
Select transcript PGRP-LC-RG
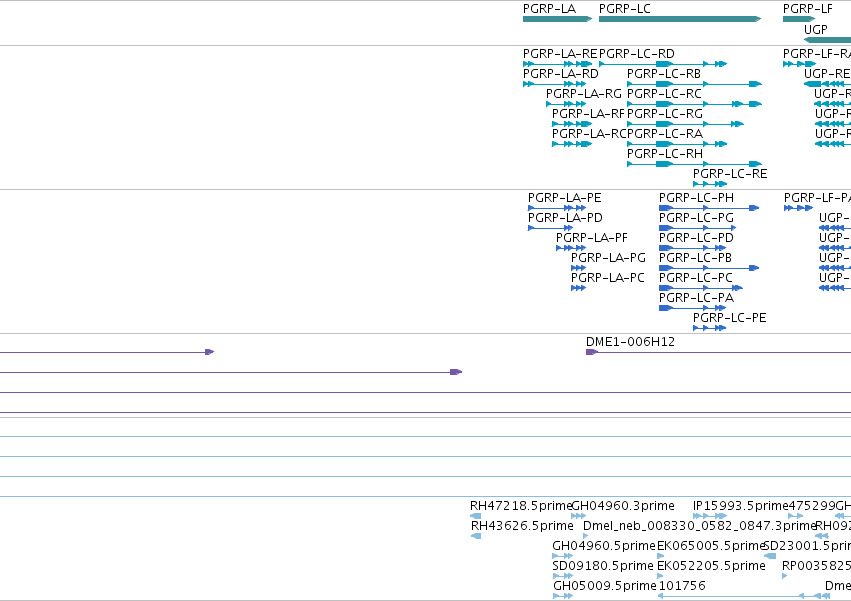[x=665, y=114]
